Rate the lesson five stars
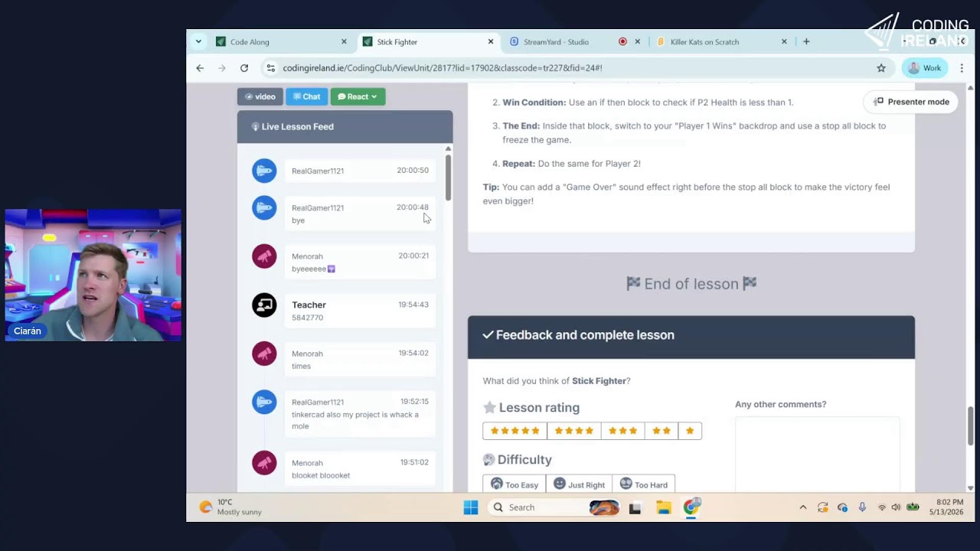This screenshot has width=980, height=551. pyautogui.click(x=514, y=431)
